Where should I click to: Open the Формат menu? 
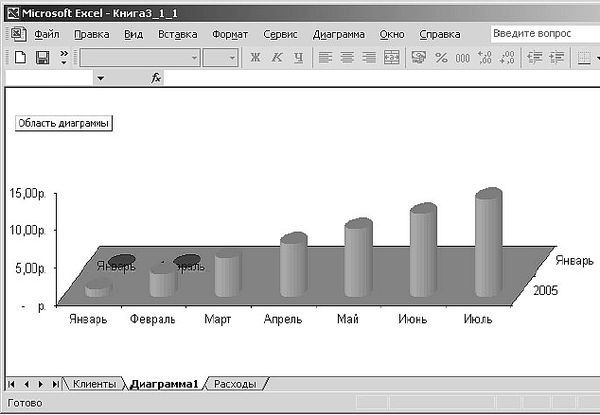pos(230,34)
